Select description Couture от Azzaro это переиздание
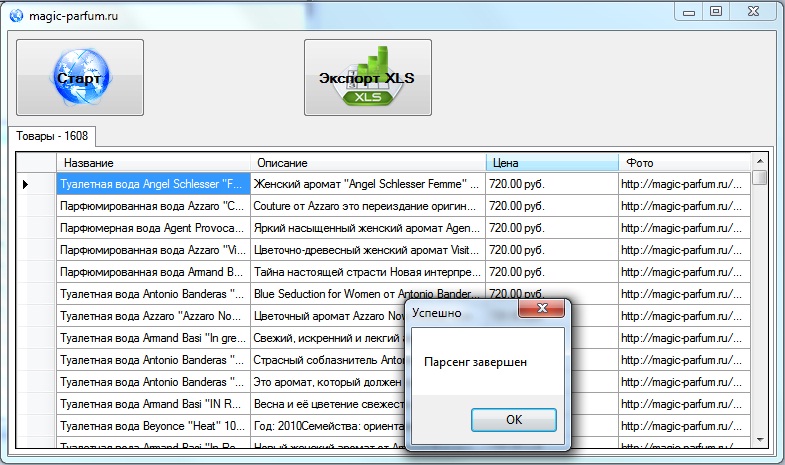The width and height of the screenshot is (785, 465). click(x=368, y=206)
